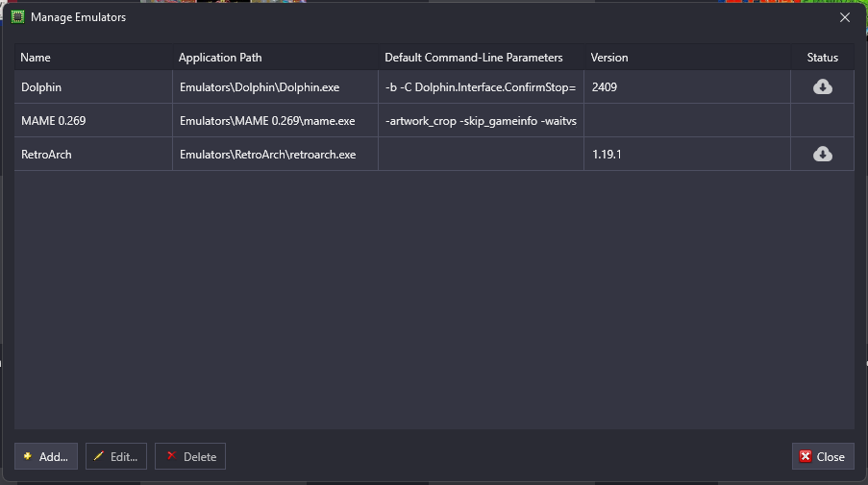
Task: Click the red X icon on Delete
Action: pyautogui.click(x=171, y=455)
